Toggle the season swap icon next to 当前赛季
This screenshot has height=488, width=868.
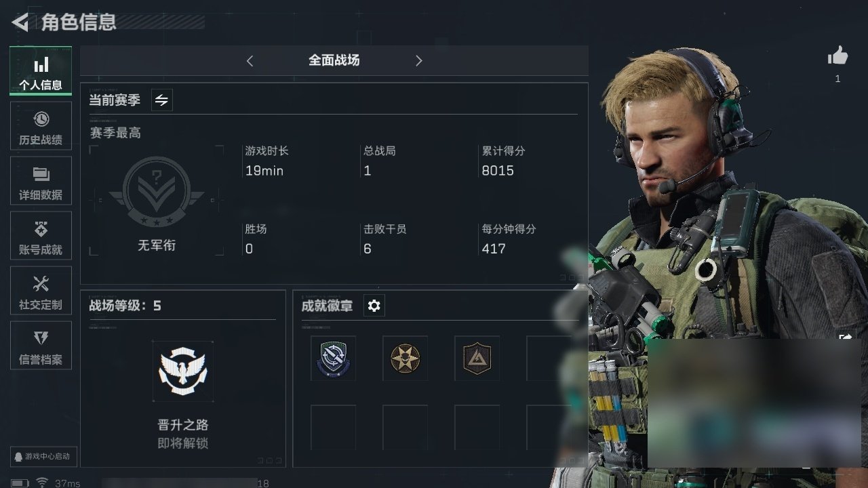[x=161, y=100]
